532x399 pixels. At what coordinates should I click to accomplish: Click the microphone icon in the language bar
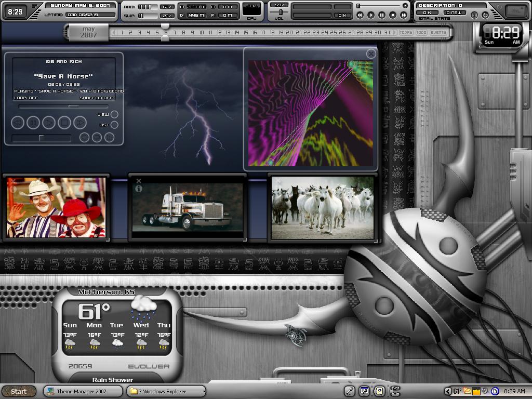349,391
